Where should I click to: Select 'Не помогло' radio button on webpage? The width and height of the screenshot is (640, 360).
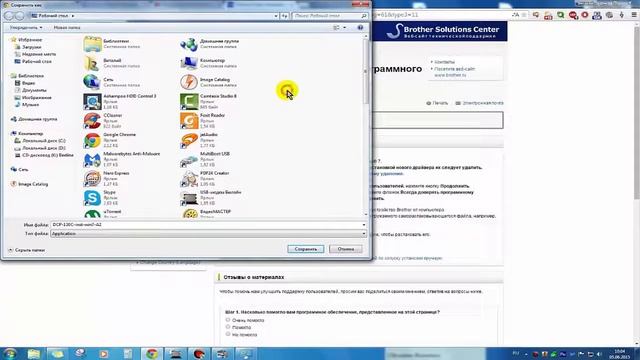coord(228,334)
